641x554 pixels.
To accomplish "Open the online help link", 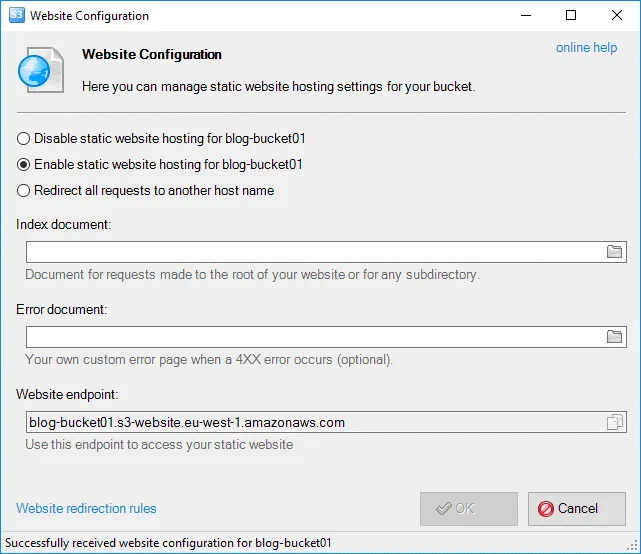I will (x=586, y=48).
